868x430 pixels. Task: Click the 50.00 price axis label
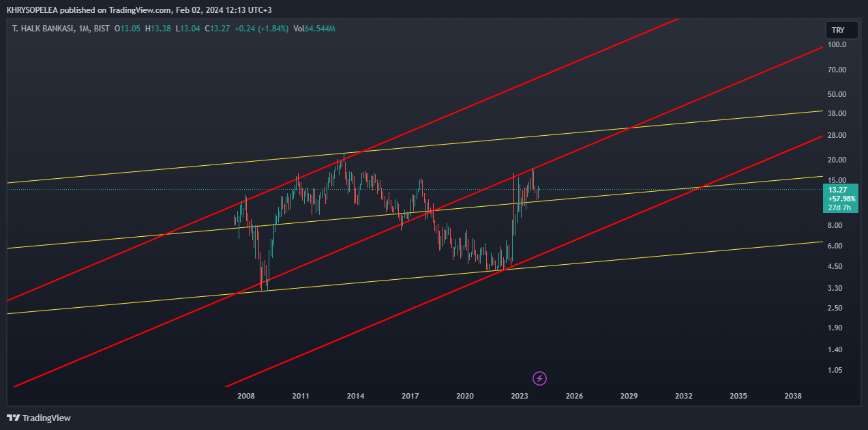837,94
